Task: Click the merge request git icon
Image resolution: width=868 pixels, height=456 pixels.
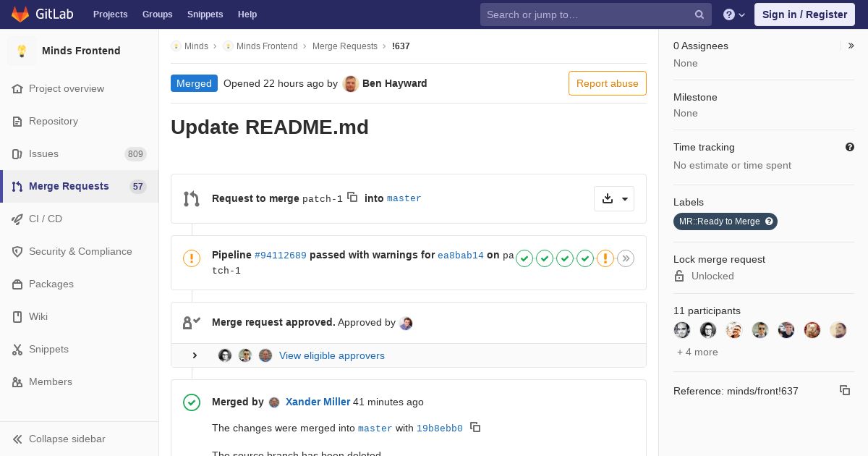Action: point(192,199)
